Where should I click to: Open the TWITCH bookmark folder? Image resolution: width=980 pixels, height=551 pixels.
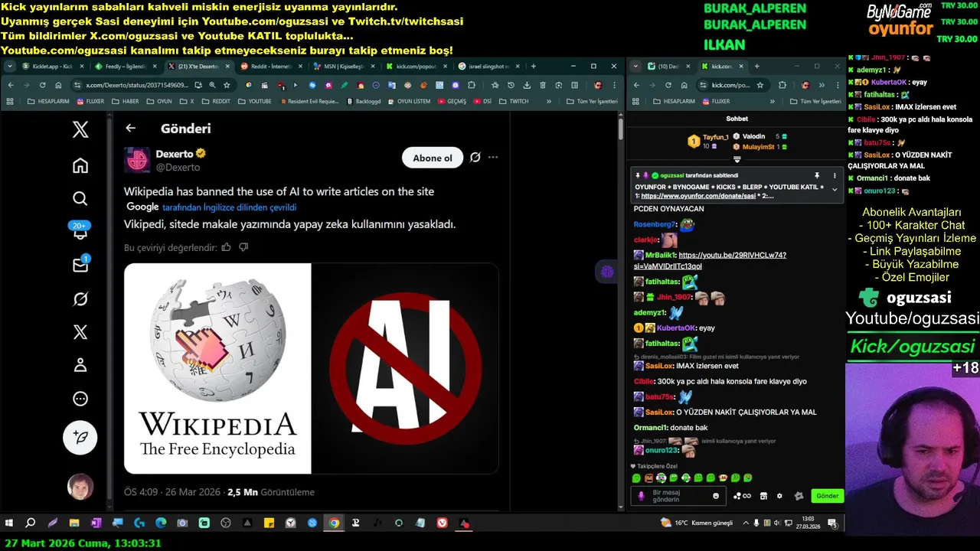pyautogui.click(x=514, y=101)
